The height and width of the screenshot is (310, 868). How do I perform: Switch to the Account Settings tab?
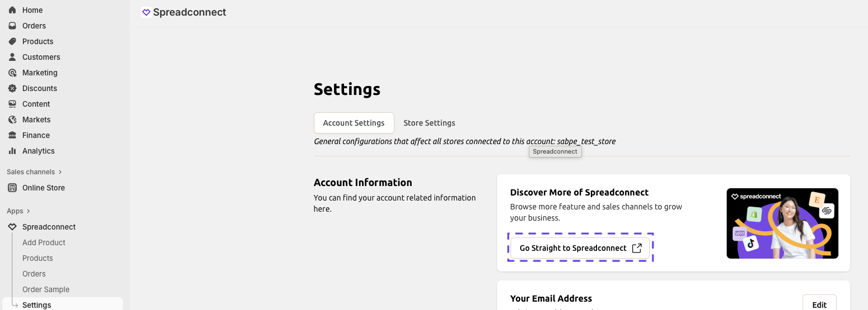354,123
